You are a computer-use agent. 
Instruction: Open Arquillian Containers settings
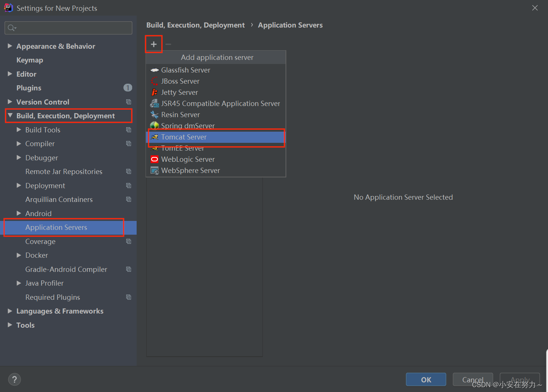(59, 199)
